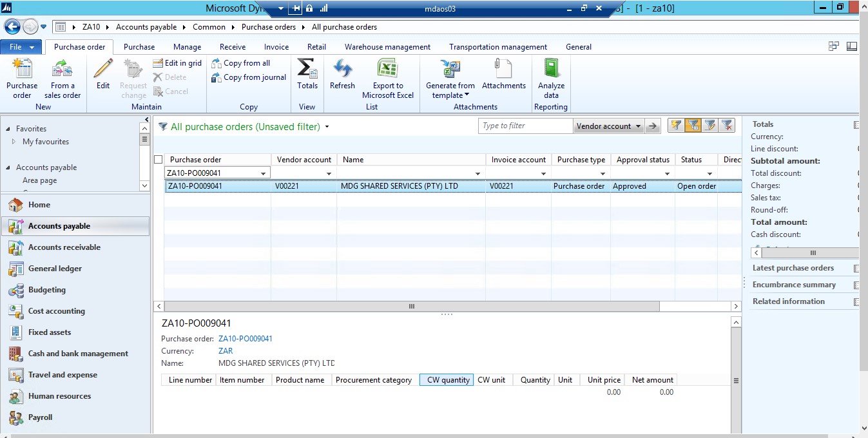Open Status column filter dropdown
Image resolution: width=868 pixels, height=438 pixels.
[x=710, y=173]
